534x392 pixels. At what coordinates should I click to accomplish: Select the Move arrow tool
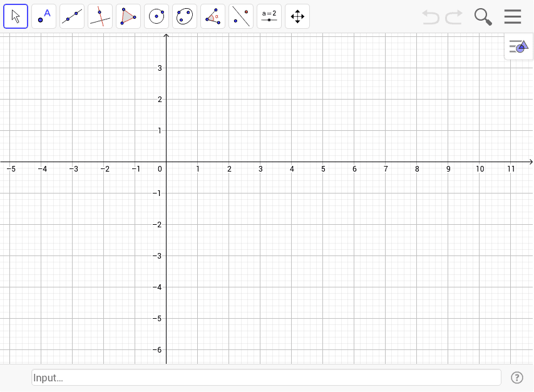pyautogui.click(x=16, y=16)
